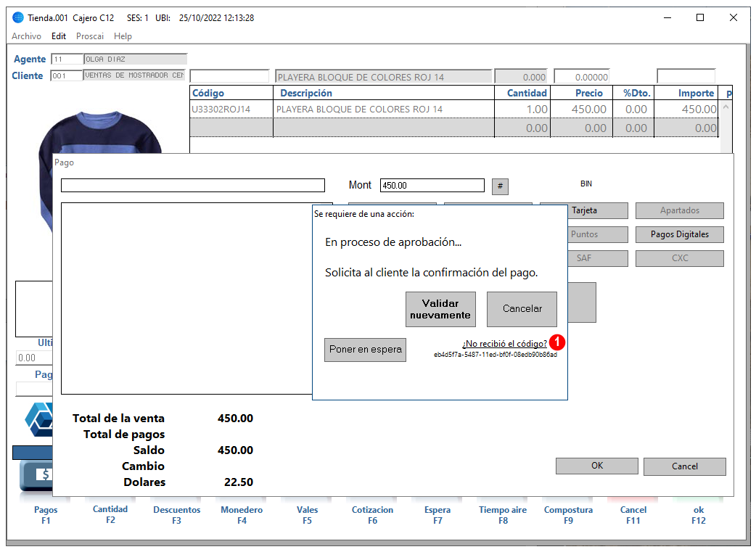This screenshot has height=552, width=756.
Task: Click ok F12 shortcut
Action: (x=698, y=515)
